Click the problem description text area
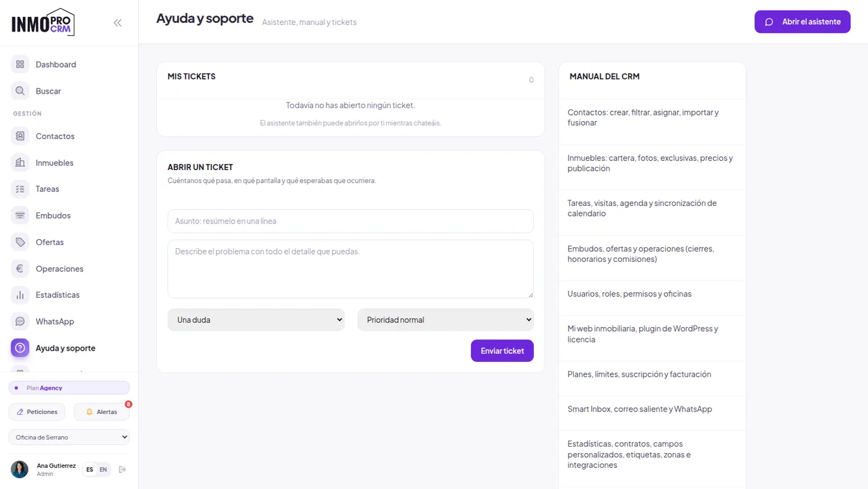 [350, 269]
